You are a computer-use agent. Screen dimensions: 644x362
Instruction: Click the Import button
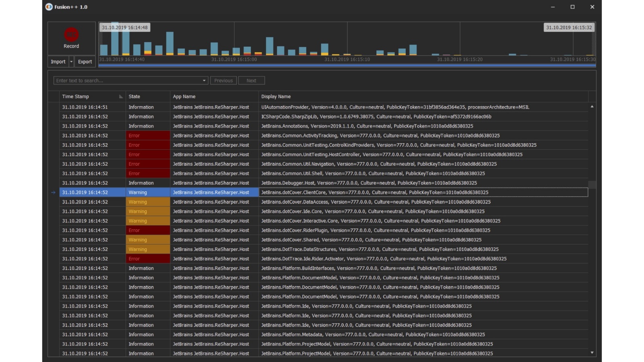[58, 62]
